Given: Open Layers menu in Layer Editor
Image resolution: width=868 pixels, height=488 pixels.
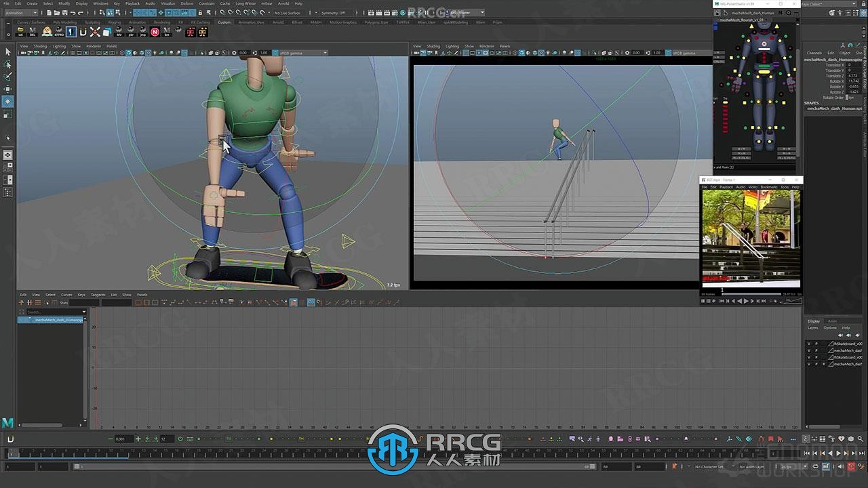Looking at the screenshot, I should click(812, 327).
